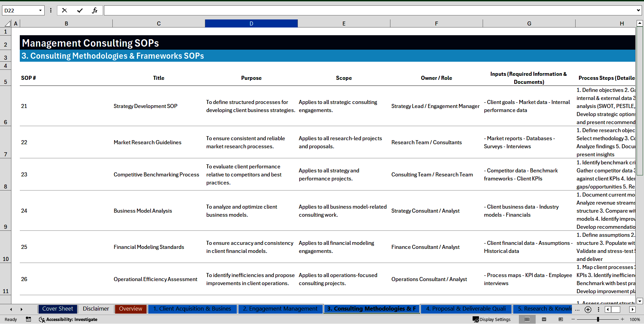Switch to 2. Engagement Management sheet

point(280,309)
